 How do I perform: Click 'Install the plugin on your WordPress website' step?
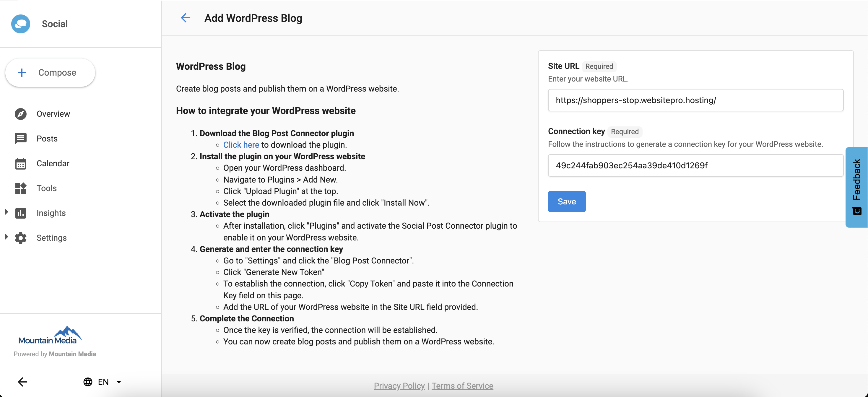[x=282, y=156]
